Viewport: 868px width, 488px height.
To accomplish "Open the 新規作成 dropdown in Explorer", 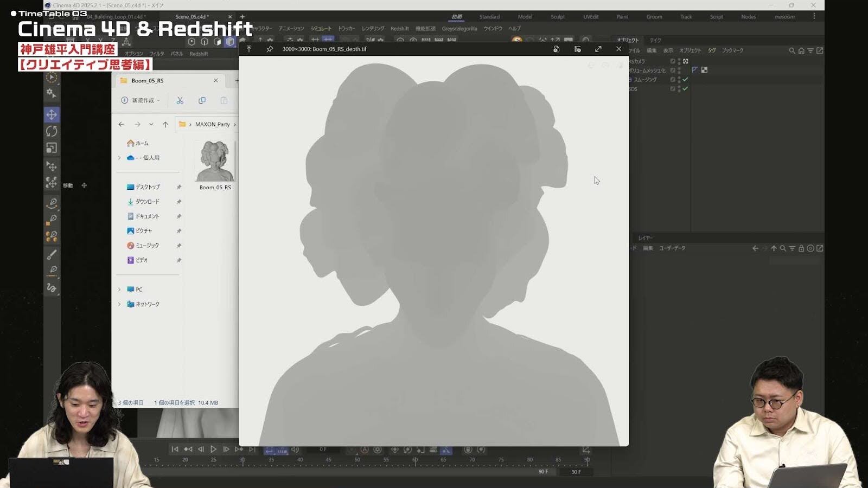I will [141, 100].
